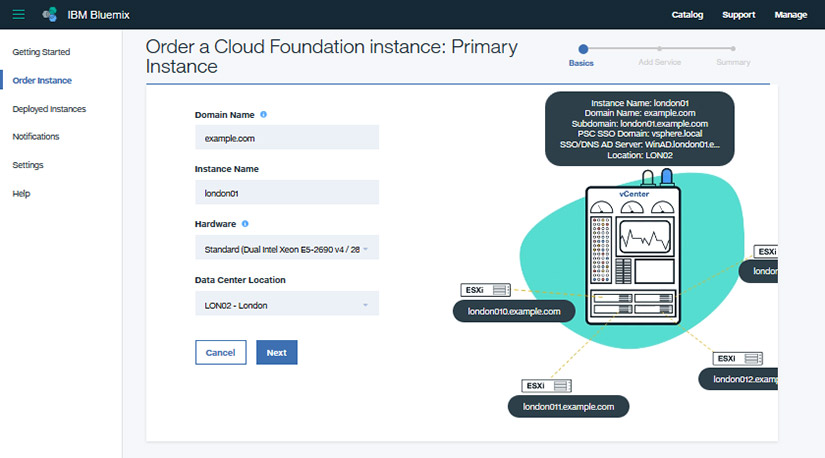Click the london012 host label
825x458 pixels.
click(x=738, y=379)
